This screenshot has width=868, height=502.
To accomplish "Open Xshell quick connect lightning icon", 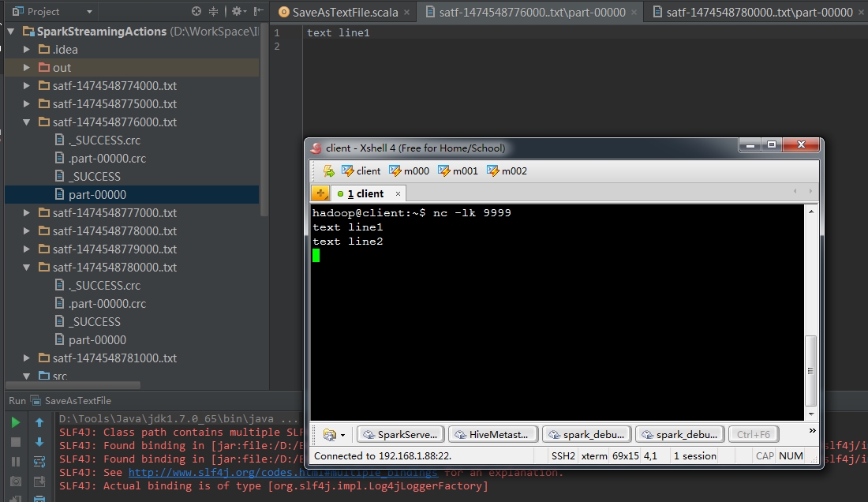I will coord(328,171).
